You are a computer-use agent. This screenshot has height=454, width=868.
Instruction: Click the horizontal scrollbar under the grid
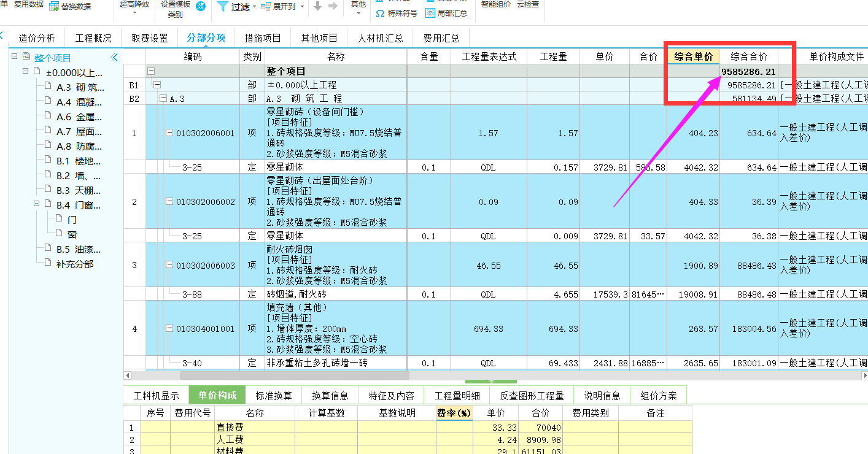coord(294,375)
